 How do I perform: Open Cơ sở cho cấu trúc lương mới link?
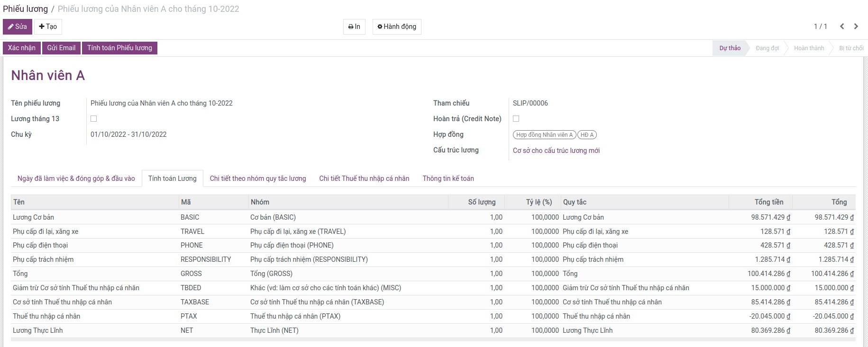coord(556,151)
